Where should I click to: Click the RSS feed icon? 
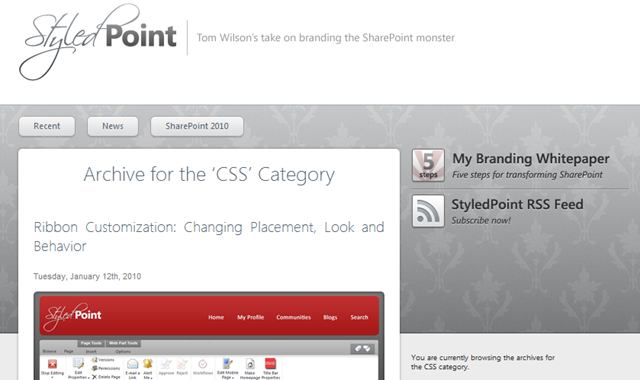pyautogui.click(x=428, y=211)
